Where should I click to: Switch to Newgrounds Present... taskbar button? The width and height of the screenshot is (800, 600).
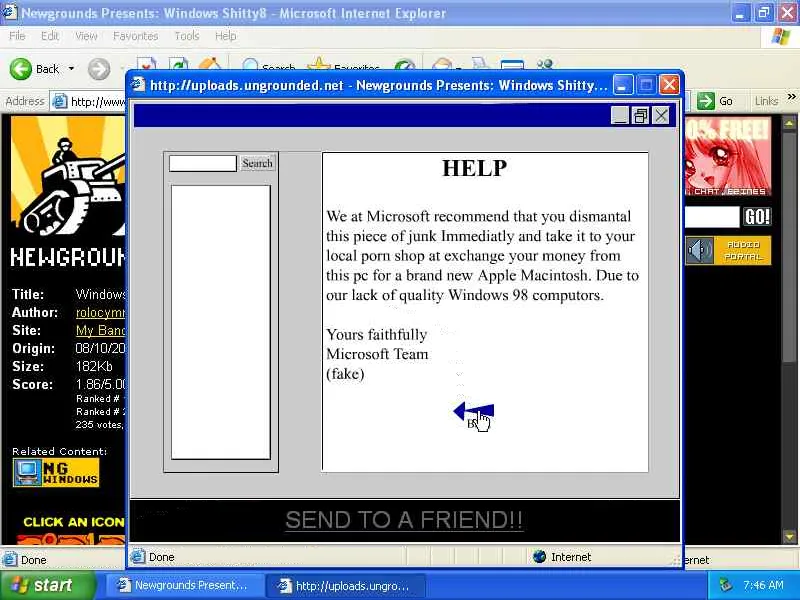[185, 585]
